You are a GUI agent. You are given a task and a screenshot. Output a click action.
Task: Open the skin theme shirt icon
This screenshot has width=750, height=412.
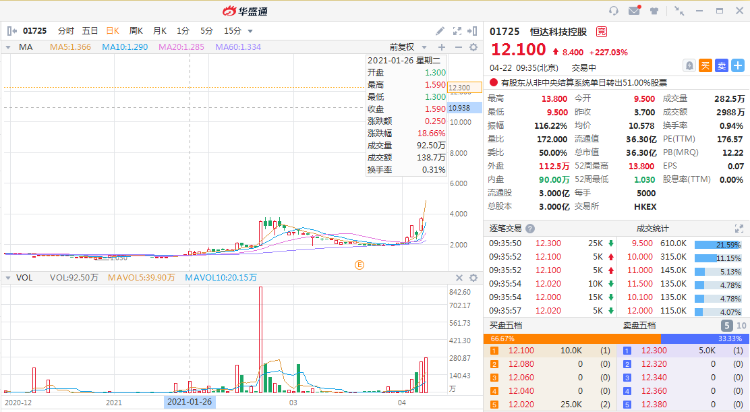[x=654, y=11]
